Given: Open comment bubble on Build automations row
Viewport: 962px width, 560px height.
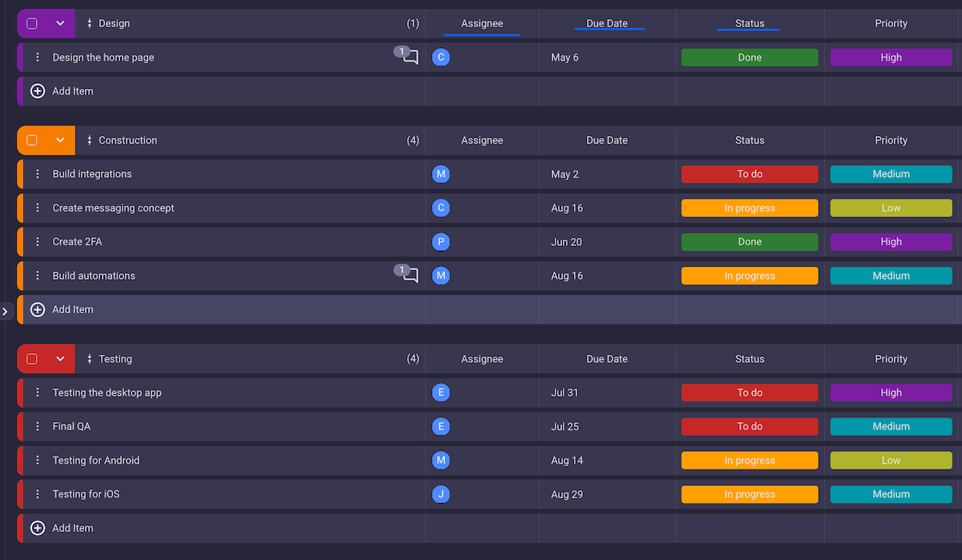Looking at the screenshot, I should point(410,276).
